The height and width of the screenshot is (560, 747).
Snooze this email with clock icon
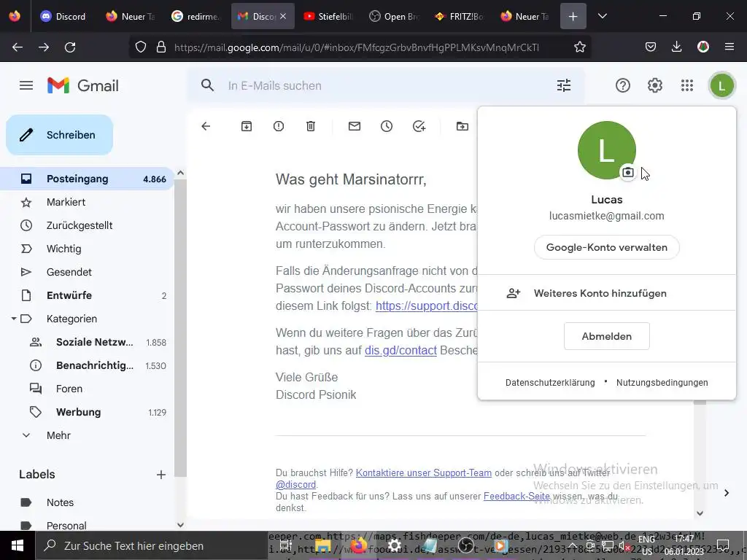pyautogui.click(x=387, y=126)
